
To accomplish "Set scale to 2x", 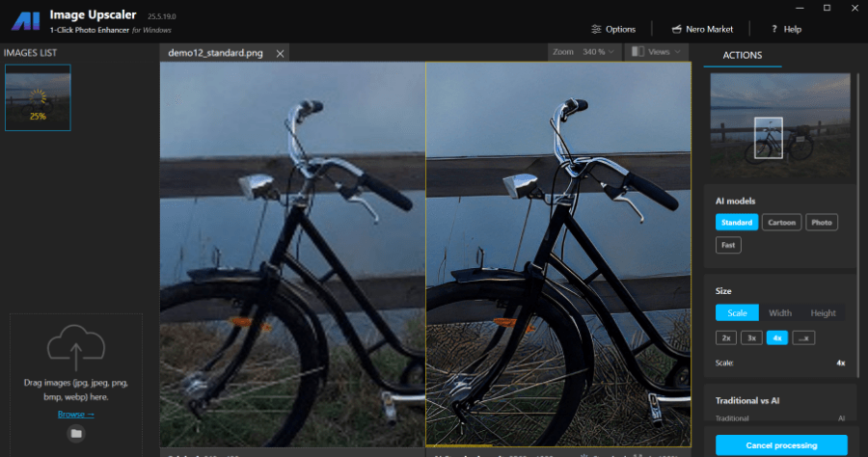I will coord(726,338).
